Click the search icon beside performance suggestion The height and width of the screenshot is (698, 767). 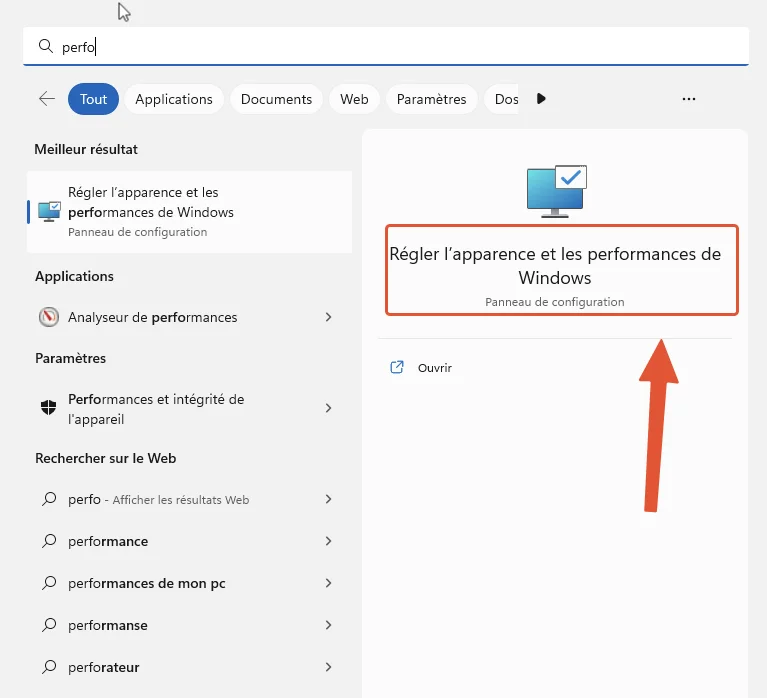(x=49, y=541)
